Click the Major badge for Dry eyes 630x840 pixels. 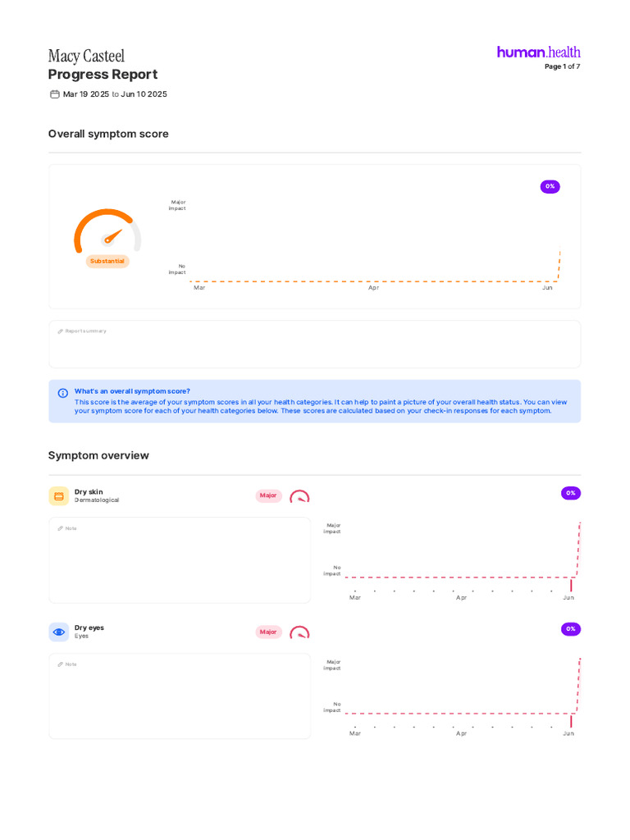click(x=268, y=632)
